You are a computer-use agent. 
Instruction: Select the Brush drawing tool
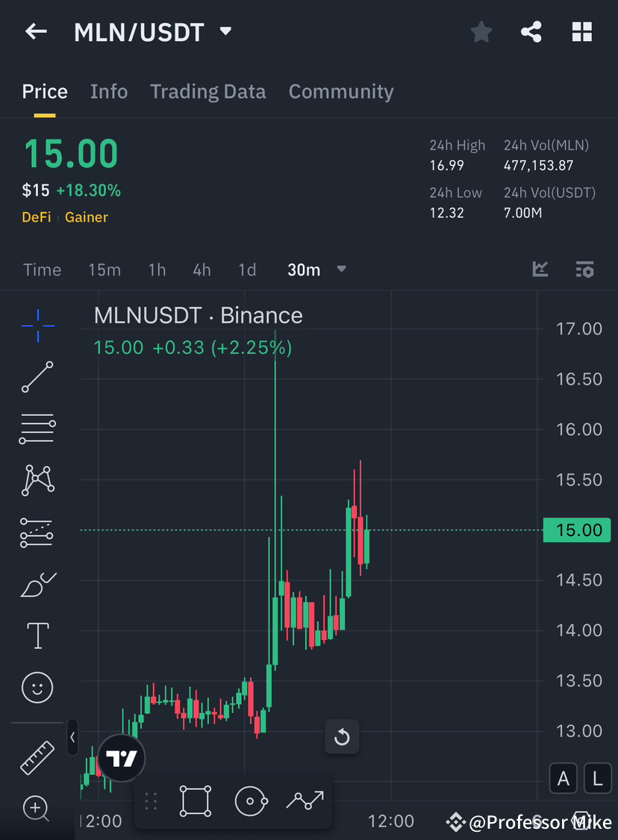click(37, 585)
